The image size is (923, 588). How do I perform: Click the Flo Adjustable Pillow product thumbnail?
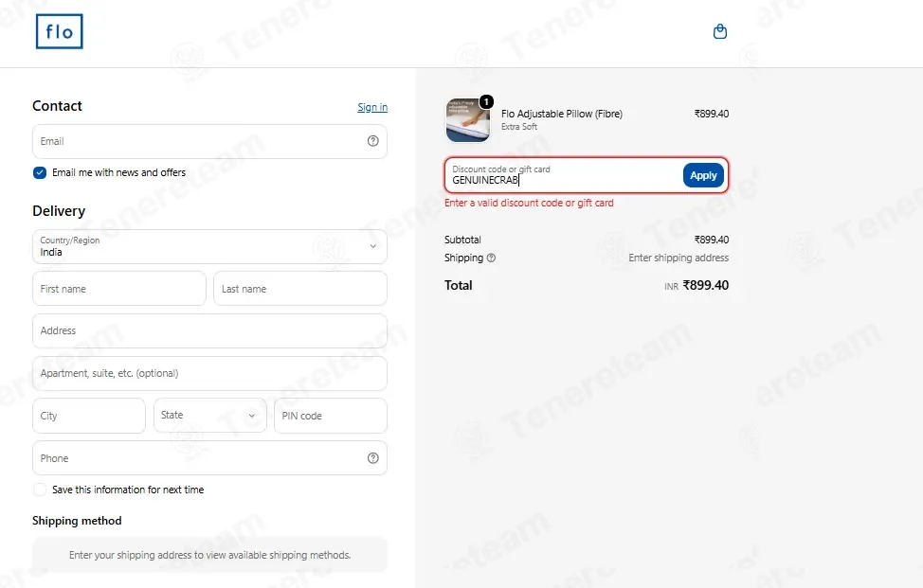tap(468, 120)
